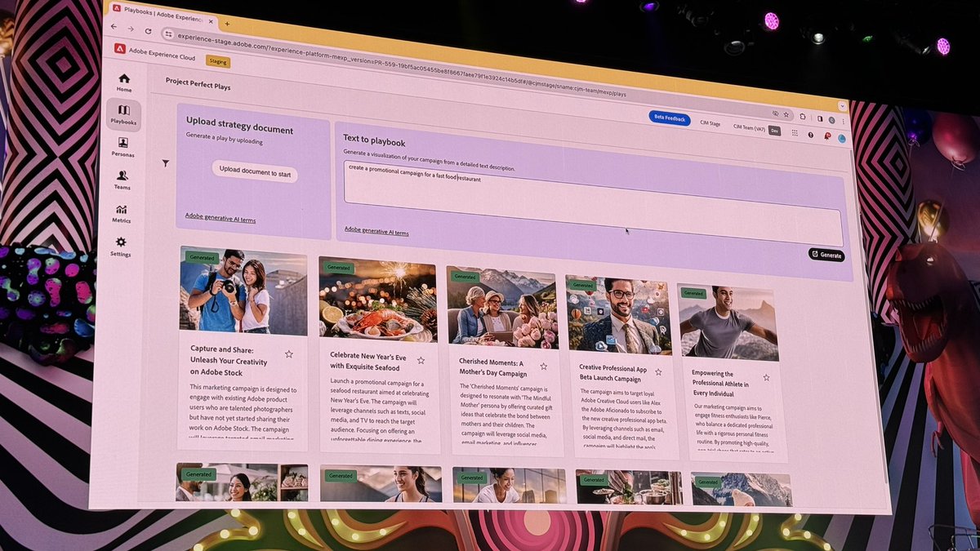The width and height of the screenshot is (980, 551).
Task: Switch to the Playbooks browser tab
Action: click(163, 14)
